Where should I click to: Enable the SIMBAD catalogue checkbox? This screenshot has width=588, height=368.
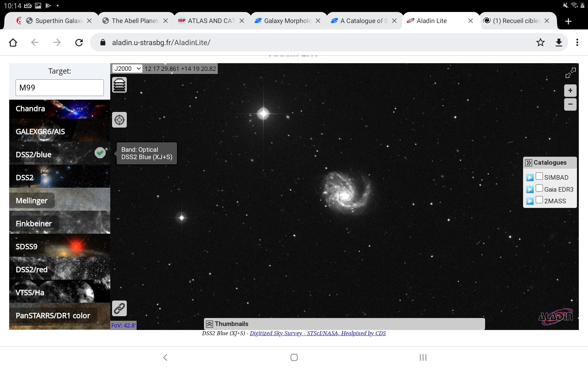point(539,176)
